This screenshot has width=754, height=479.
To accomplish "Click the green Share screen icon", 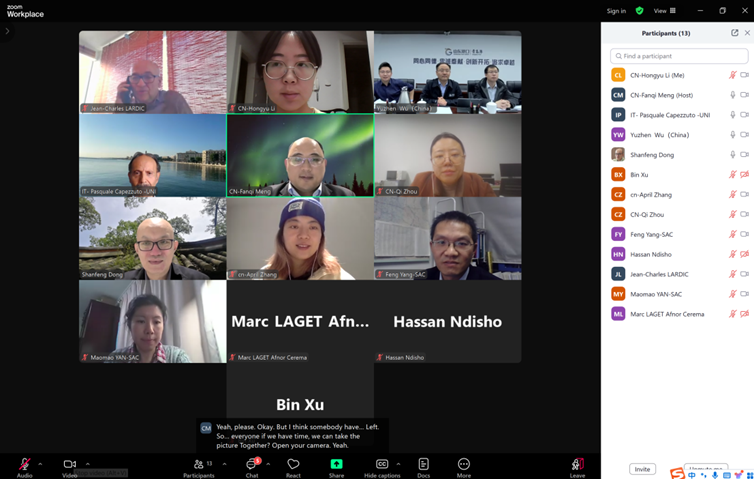I will pyautogui.click(x=337, y=464).
